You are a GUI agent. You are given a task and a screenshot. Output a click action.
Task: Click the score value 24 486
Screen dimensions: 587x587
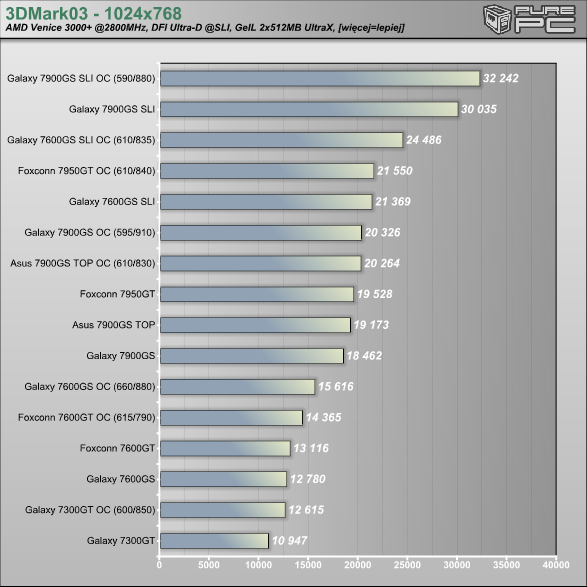(x=424, y=140)
